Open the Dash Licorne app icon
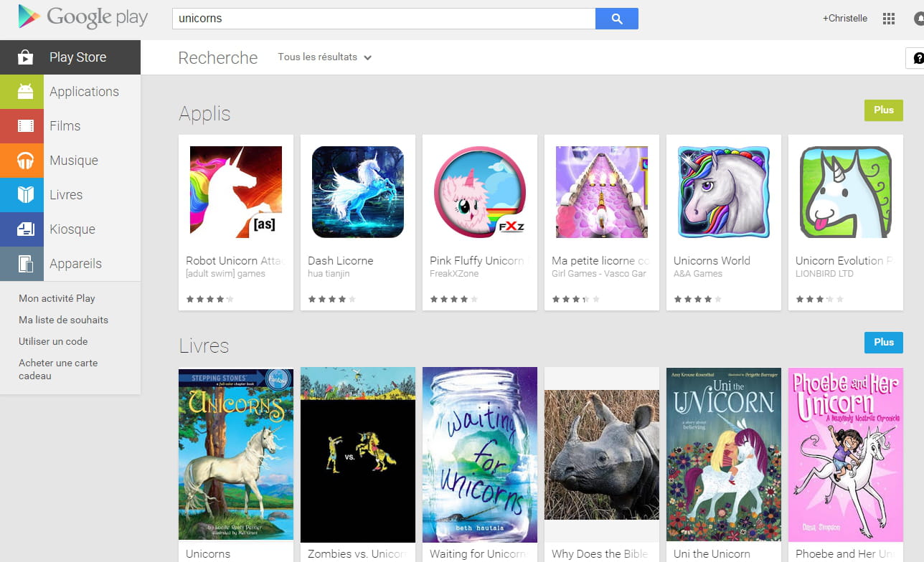Viewport: 924px width, 562px height. click(358, 192)
